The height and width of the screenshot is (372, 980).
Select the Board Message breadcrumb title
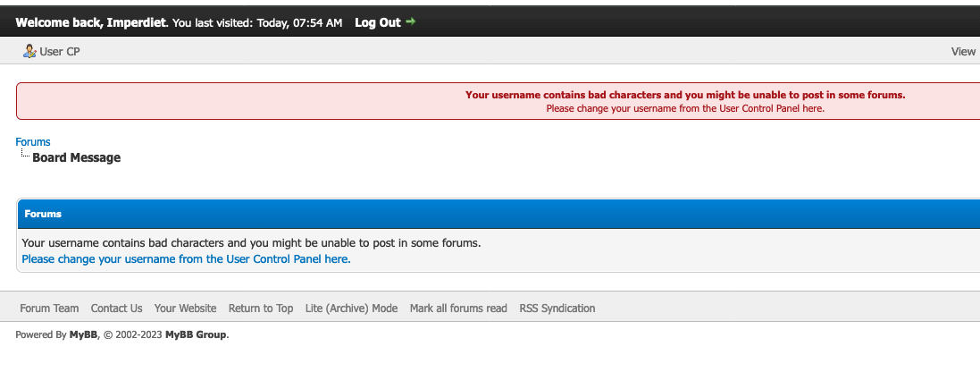(76, 157)
